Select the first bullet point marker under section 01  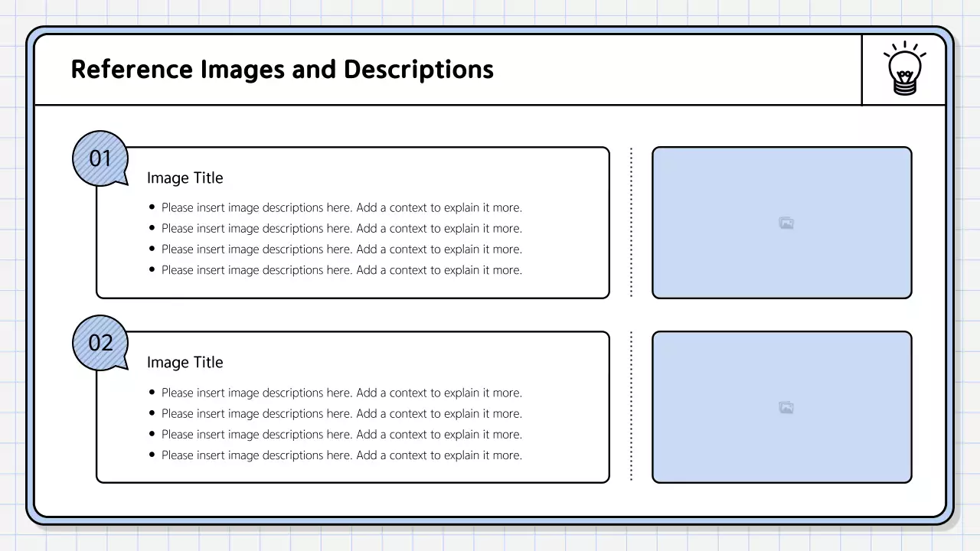[152, 207]
